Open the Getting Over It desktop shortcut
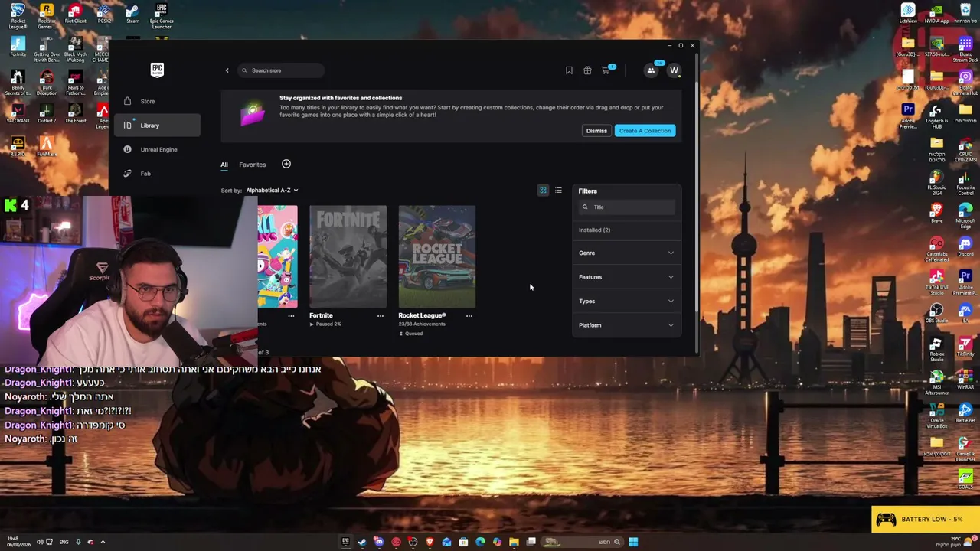 pos(47,49)
